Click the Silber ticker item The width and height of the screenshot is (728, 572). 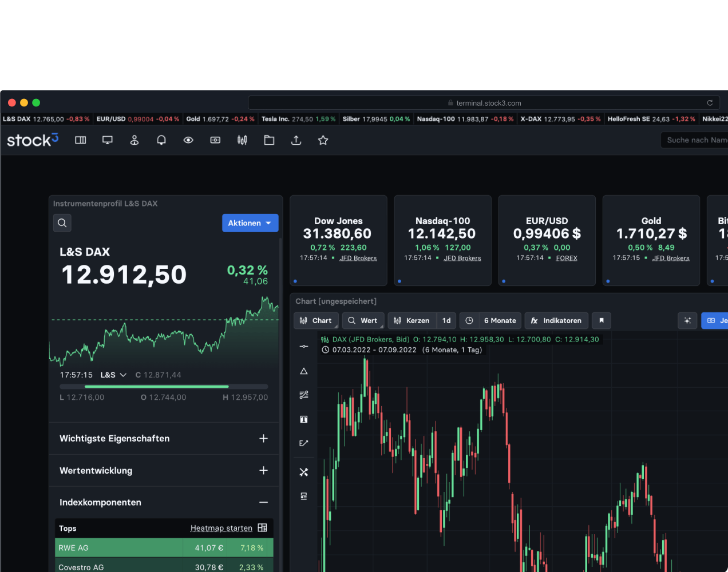click(376, 119)
